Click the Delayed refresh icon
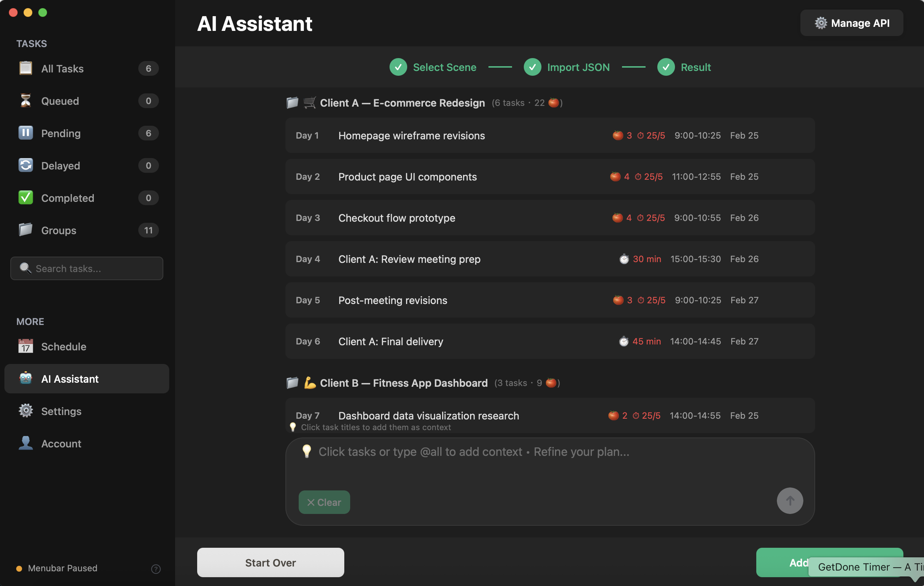The height and width of the screenshot is (586, 924). (25, 165)
